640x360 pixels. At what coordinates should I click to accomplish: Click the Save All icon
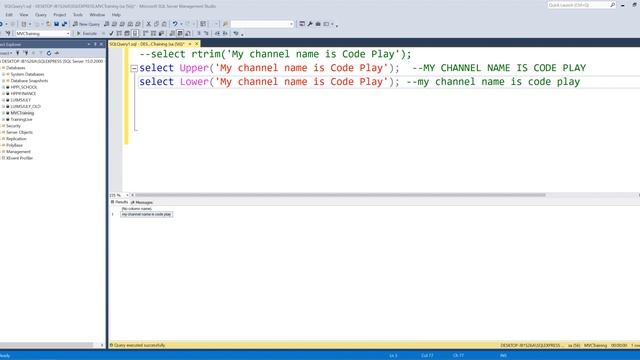[x=64, y=24]
